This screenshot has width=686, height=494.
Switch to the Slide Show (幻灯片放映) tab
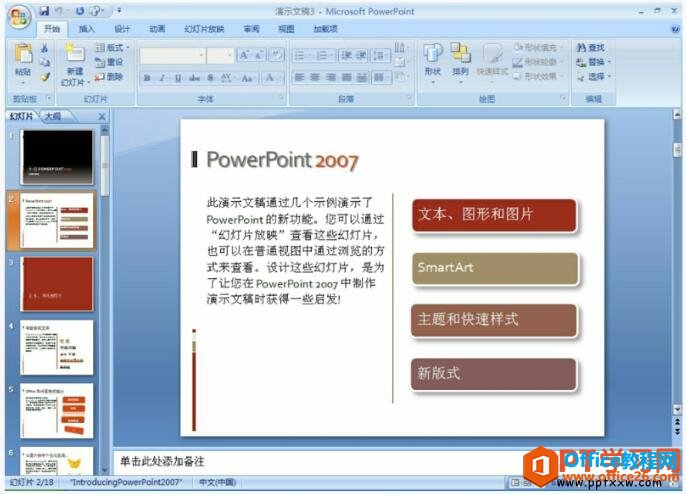point(204,29)
